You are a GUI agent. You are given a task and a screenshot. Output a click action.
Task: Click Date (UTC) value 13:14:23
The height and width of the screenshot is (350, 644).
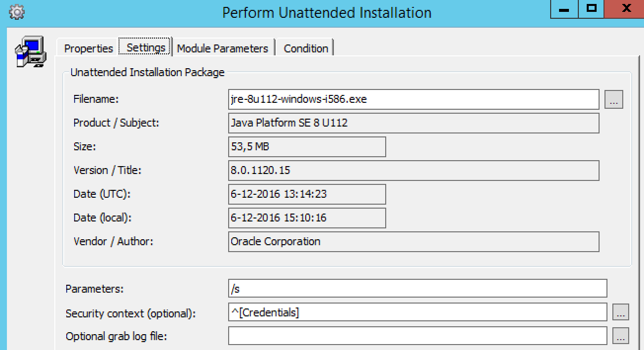307,194
